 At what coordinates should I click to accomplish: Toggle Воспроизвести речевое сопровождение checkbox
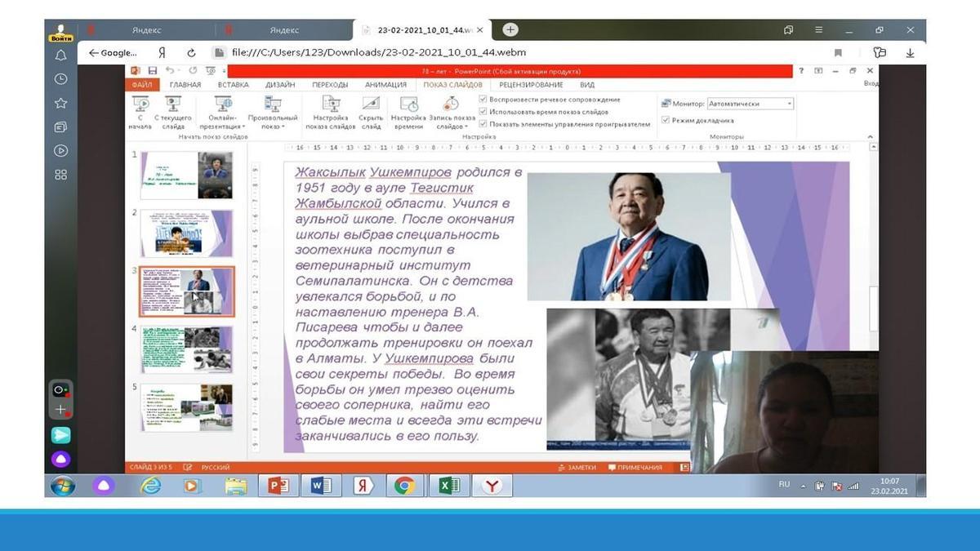point(483,100)
